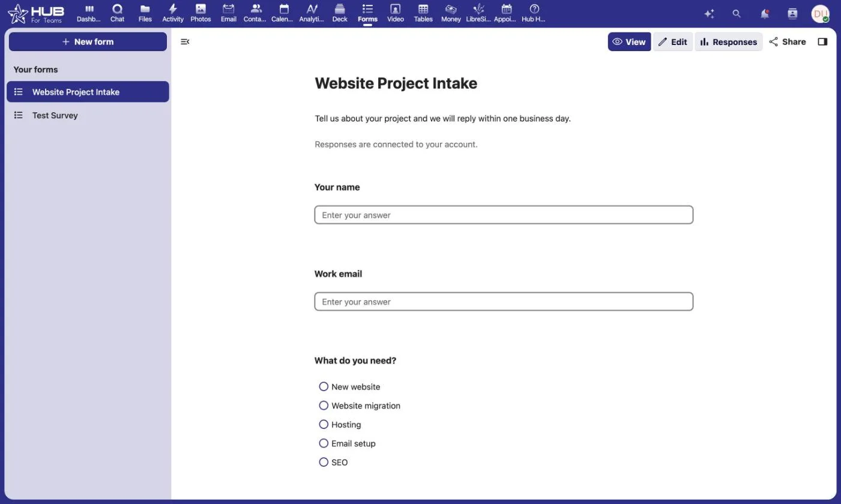This screenshot has height=504, width=841.
Task: Select Website Project Intake form
Action: coord(88,92)
